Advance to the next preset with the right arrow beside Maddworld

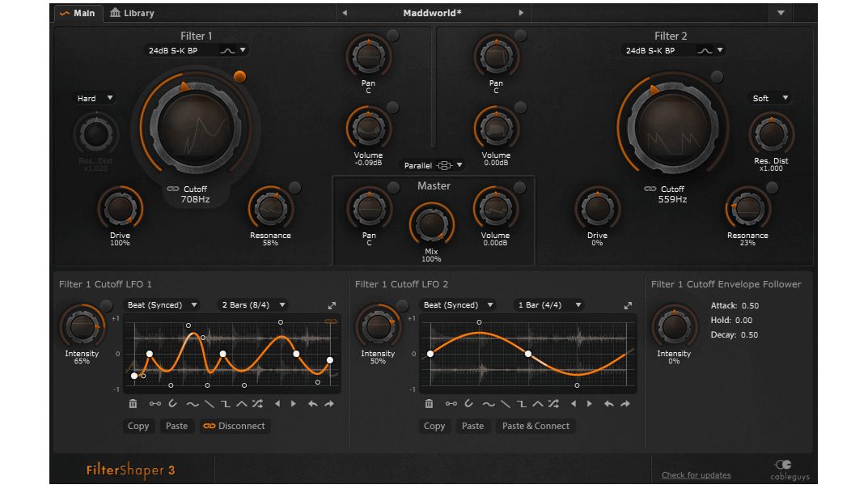(521, 12)
